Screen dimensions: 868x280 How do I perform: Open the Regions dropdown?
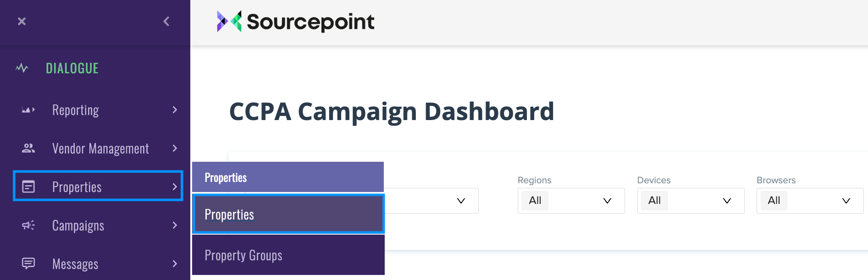571,201
